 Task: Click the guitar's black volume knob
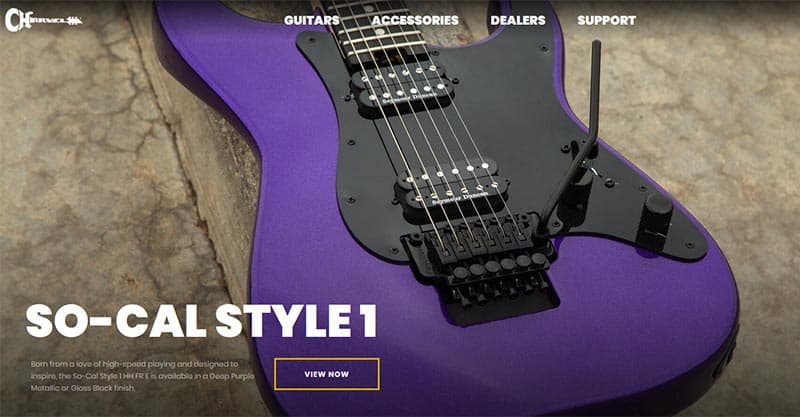click(x=655, y=215)
